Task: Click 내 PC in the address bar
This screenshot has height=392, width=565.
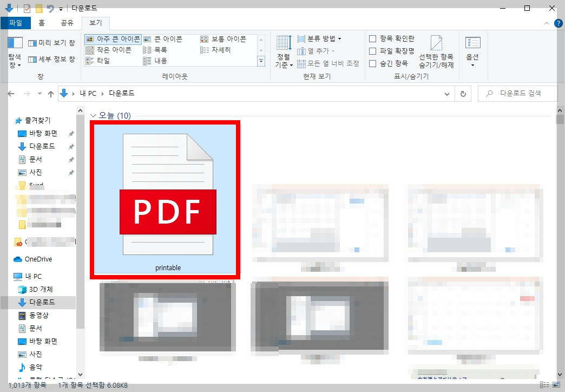Action: (88, 94)
